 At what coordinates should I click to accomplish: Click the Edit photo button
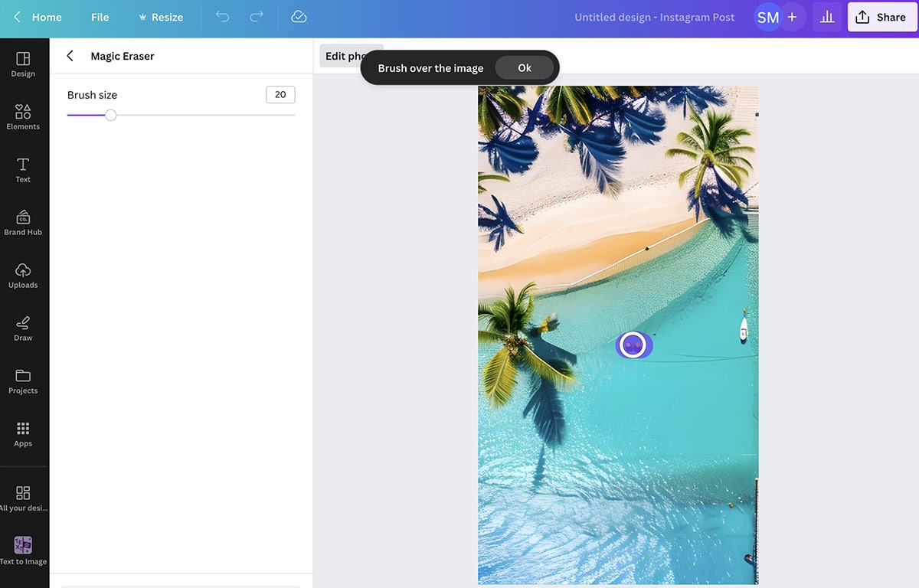point(351,56)
